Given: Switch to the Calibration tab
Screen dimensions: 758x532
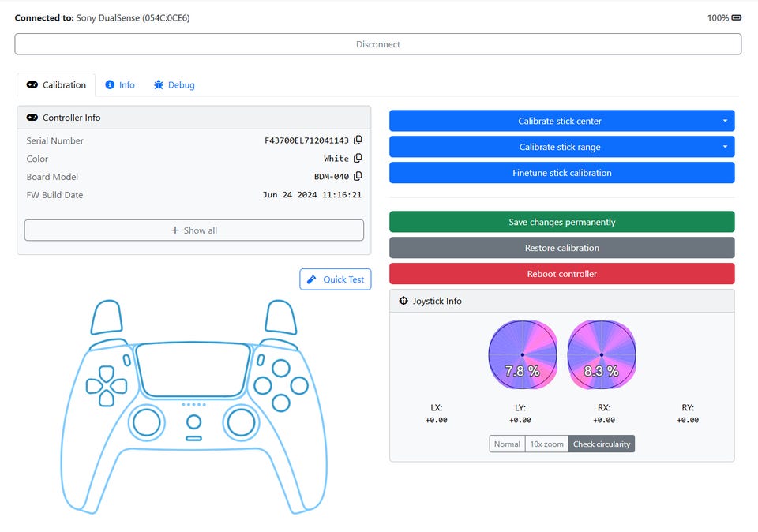Looking at the screenshot, I should click(56, 84).
